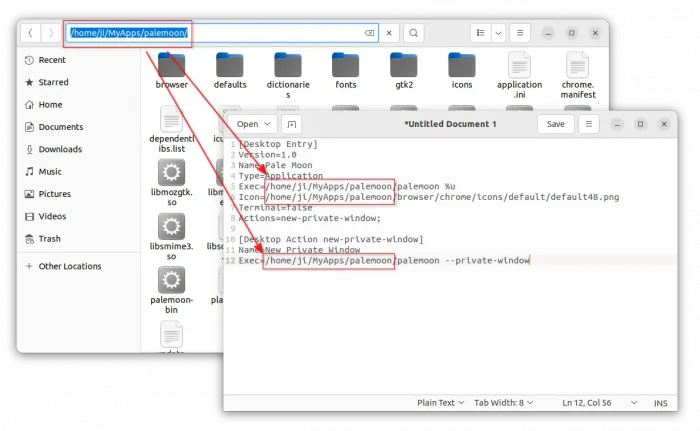Open the browser folder
This screenshot has width=700, height=431.
[172, 66]
